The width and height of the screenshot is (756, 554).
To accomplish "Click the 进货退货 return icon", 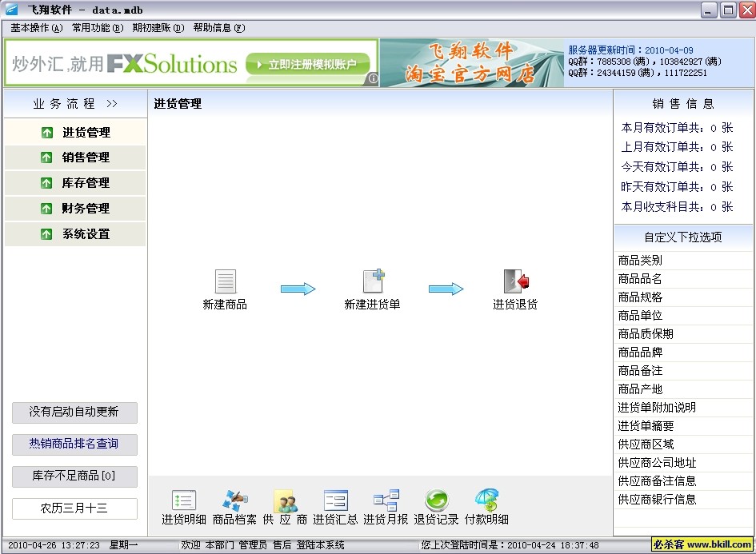I will click(x=516, y=281).
